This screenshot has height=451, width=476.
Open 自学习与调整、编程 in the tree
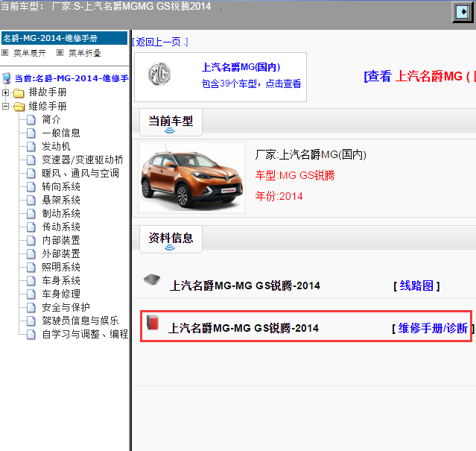pos(85,334)
